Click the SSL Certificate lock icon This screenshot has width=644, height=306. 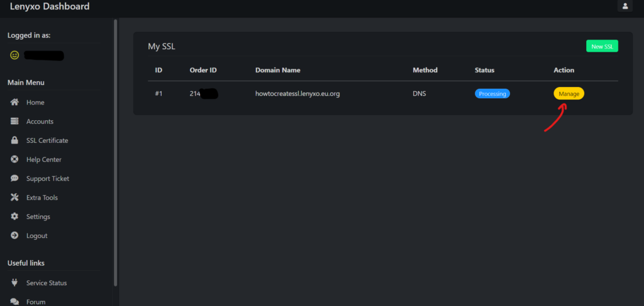pos(14,140)
